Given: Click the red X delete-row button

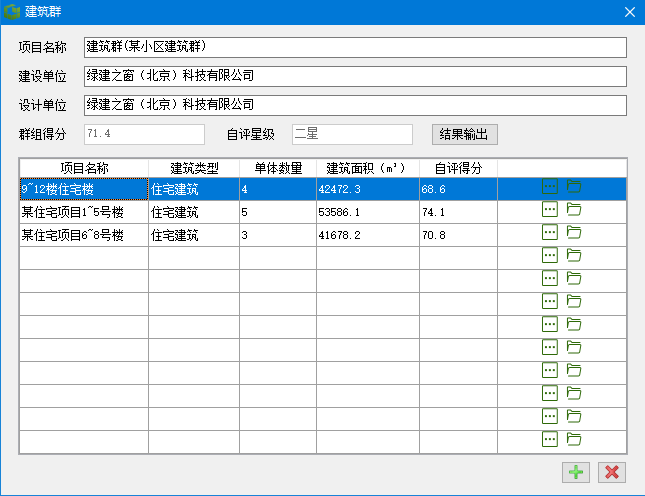Looking at the screenshot, I should click(x=612, y=473).
